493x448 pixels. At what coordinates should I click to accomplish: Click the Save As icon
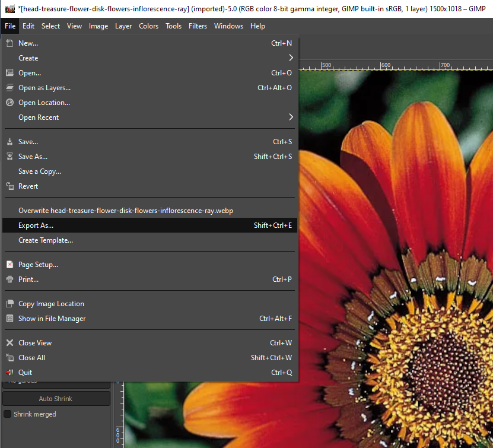tap(9, 156)
